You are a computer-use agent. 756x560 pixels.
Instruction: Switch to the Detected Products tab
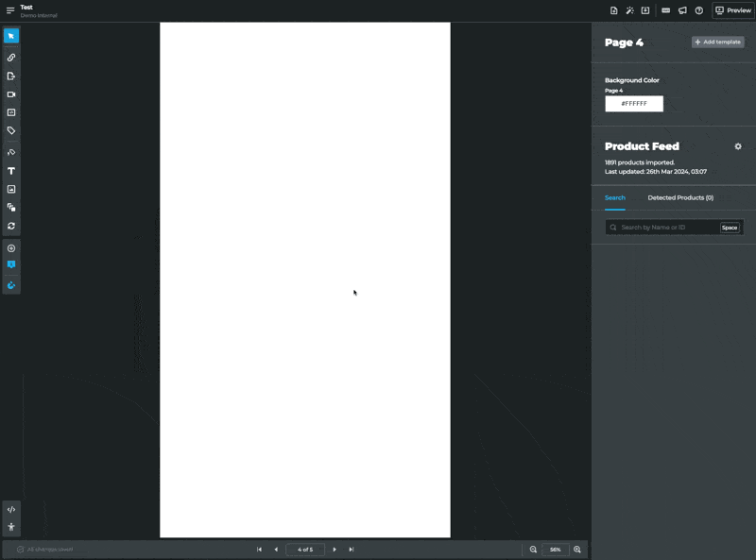click(679, 197)
